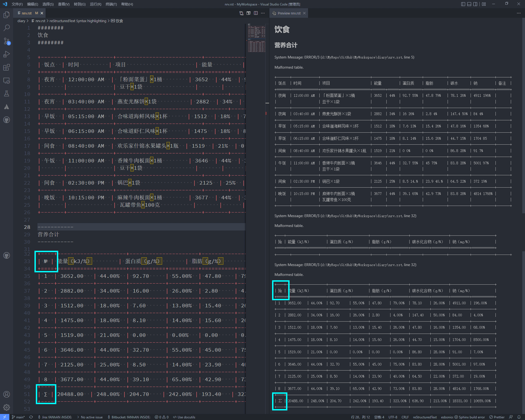Image resolution: width=525 pixels, height=420 pixels.
Task: Click Jira: fANhAN iNSiDE status item
Action: (55, 417)
